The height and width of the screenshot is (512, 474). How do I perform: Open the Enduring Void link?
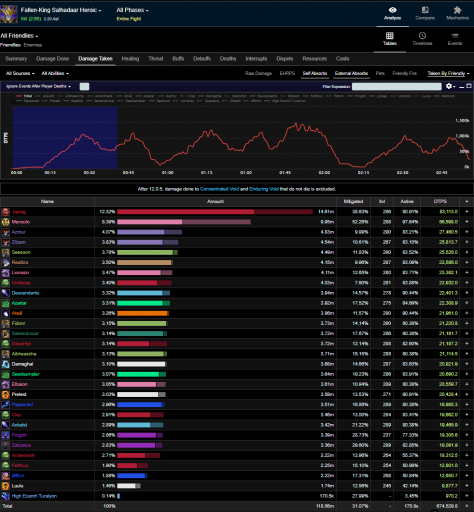264,189
